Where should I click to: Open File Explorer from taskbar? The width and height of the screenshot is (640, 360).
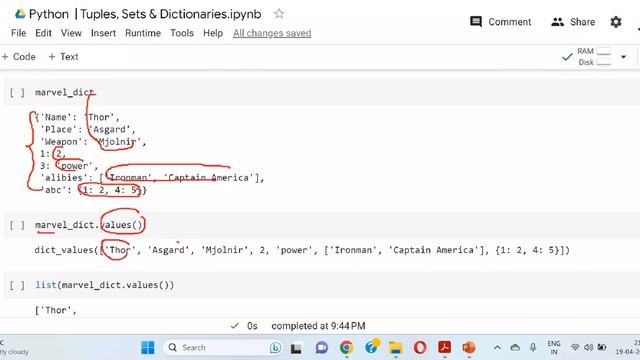pos(396,348)
